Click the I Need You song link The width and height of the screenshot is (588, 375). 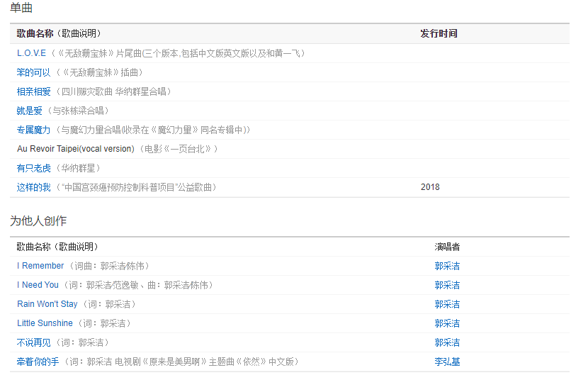click(x=38, y=285)
